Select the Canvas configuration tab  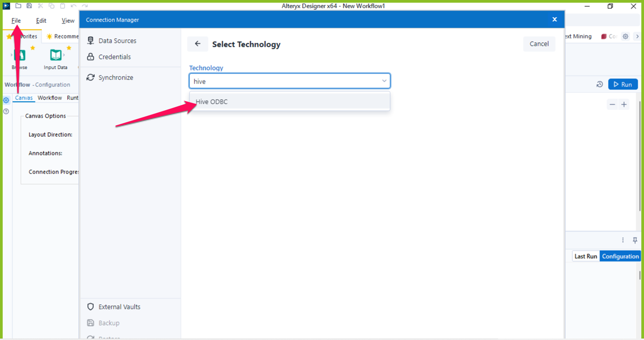click(24, 98)
